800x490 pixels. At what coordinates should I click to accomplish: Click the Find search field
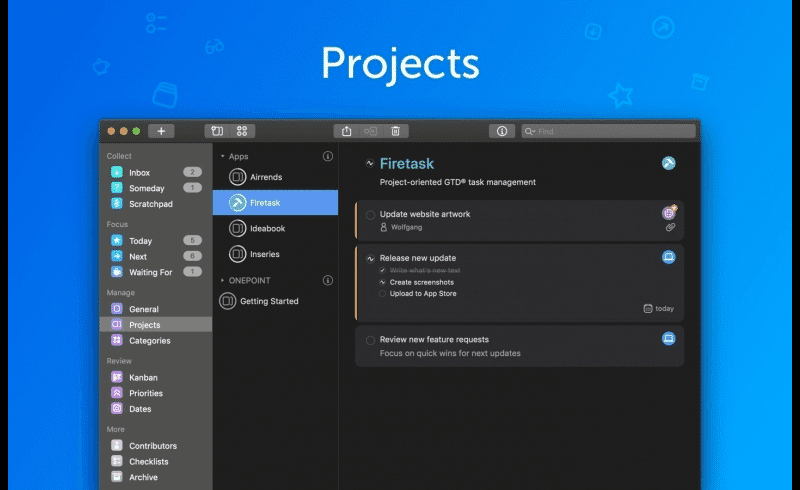609,131
